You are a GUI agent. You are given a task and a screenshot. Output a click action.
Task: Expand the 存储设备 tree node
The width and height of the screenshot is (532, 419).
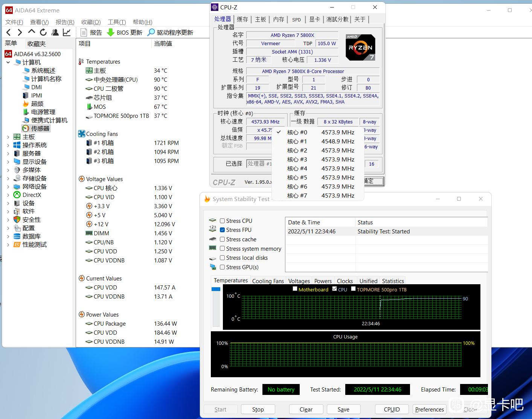[x=8, y=178]
